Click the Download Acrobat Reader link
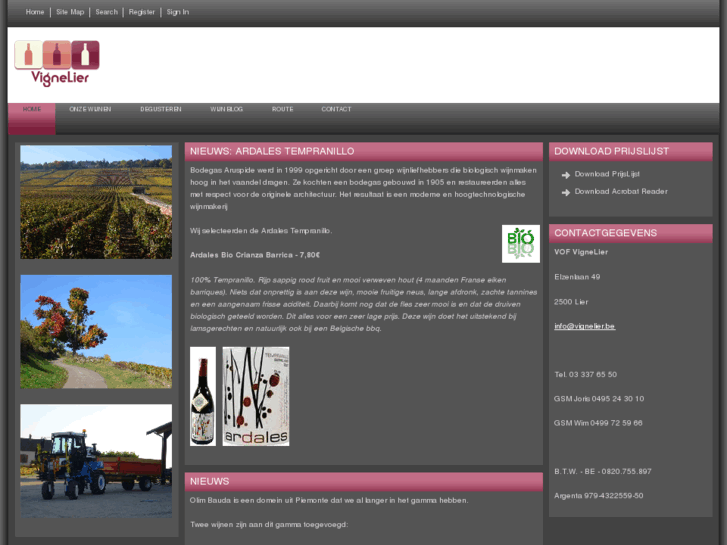 [621, 191]
